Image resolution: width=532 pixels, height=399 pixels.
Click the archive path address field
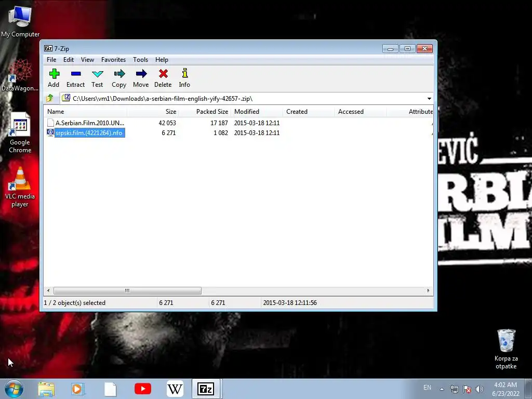point(247,98)
